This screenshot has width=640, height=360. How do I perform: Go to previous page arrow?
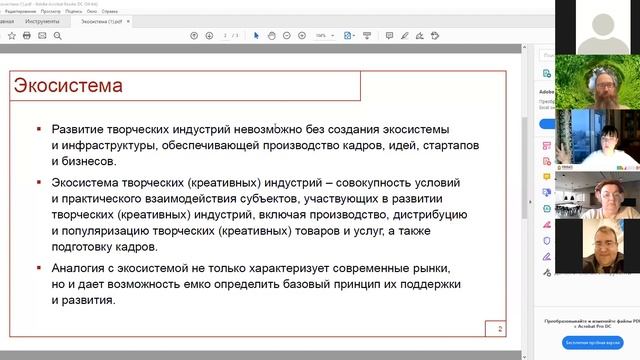194,36
